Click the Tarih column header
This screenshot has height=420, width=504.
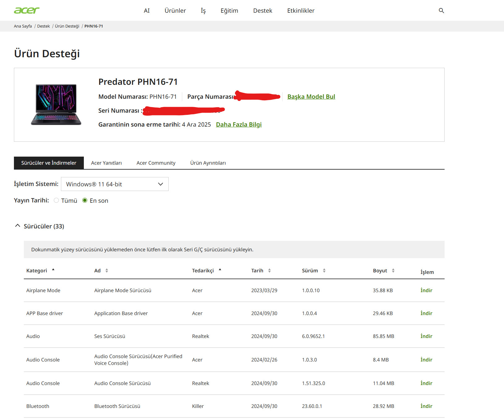257,271
